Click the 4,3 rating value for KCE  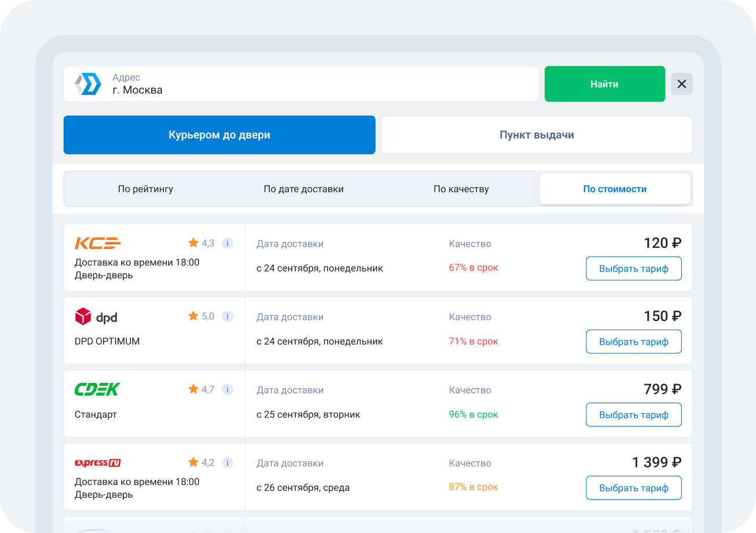click(208, 243)
